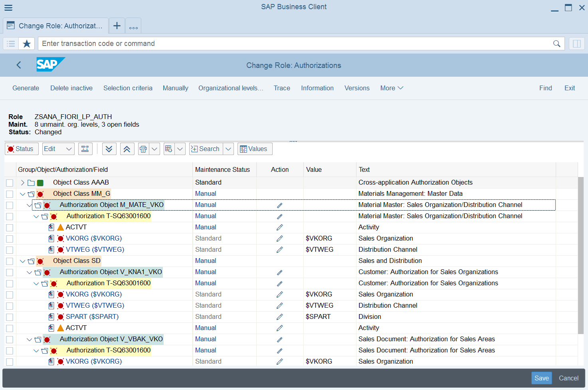The image size is (588, 390).
Task: Choose Delete inactive
Action: click(71, 88)
